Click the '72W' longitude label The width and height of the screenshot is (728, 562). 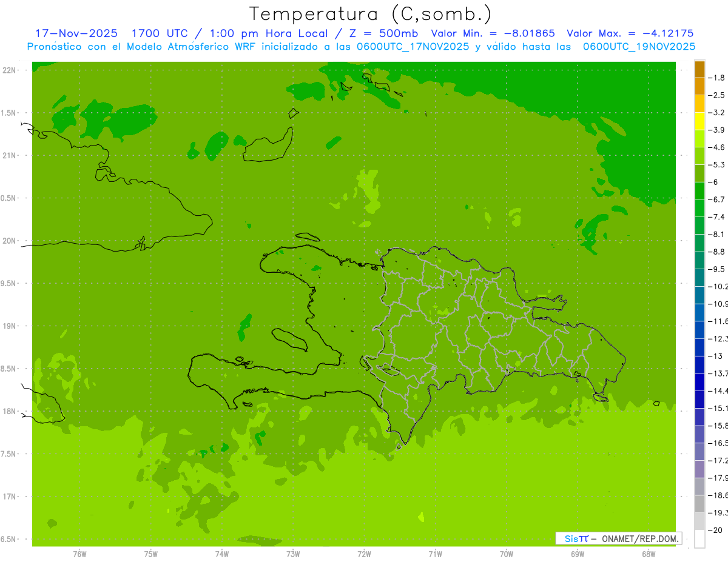pyautogui.click(x=364, y=554)
